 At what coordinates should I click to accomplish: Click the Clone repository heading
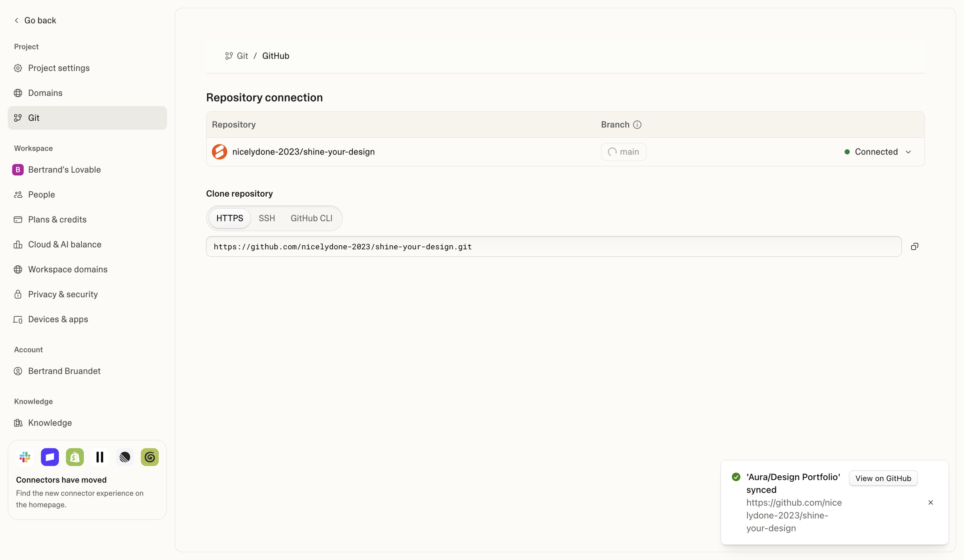coord(239,194)
